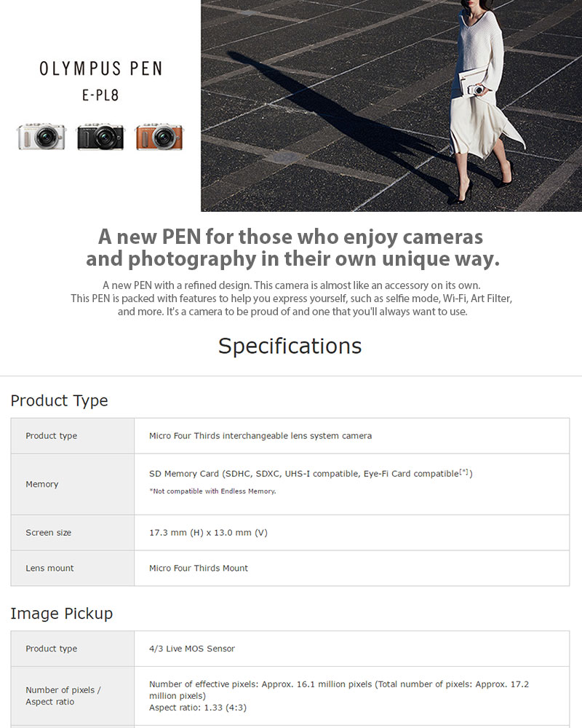Click the OLYMPUS PEN logo text
The image size is (582, 728).
pyautogui.click(x=100, y=68)
